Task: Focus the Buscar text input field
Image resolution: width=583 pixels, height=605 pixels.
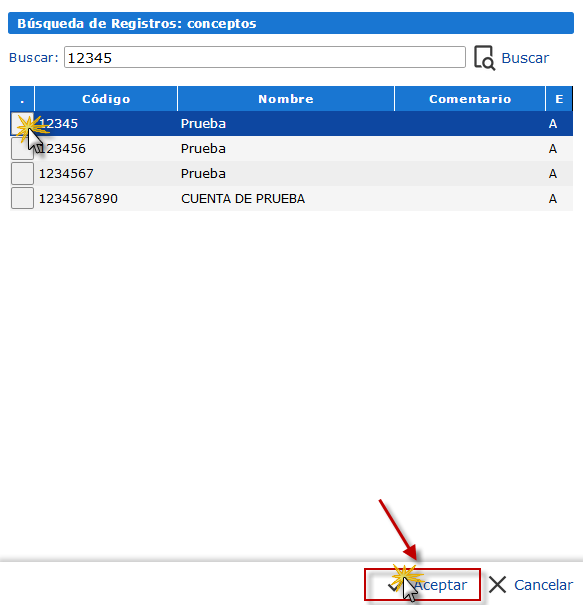Action: (x=265, y=57)
